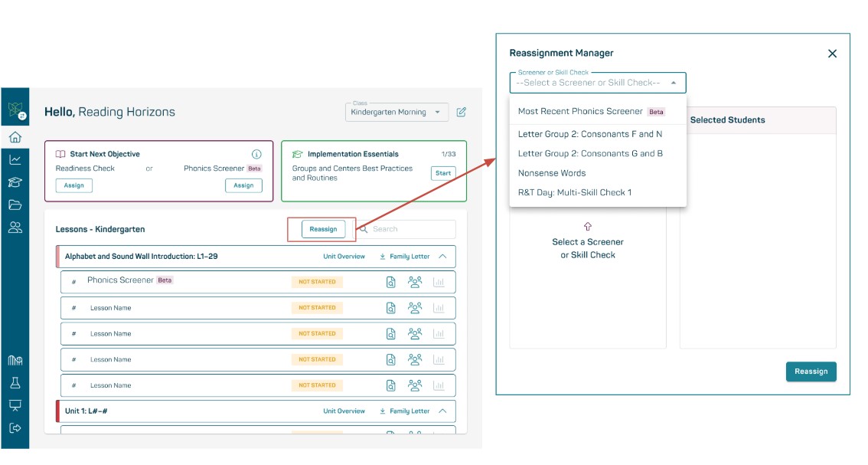
Task: Open the fourth Lesson Name document preview icon
Action: (391, 385)
